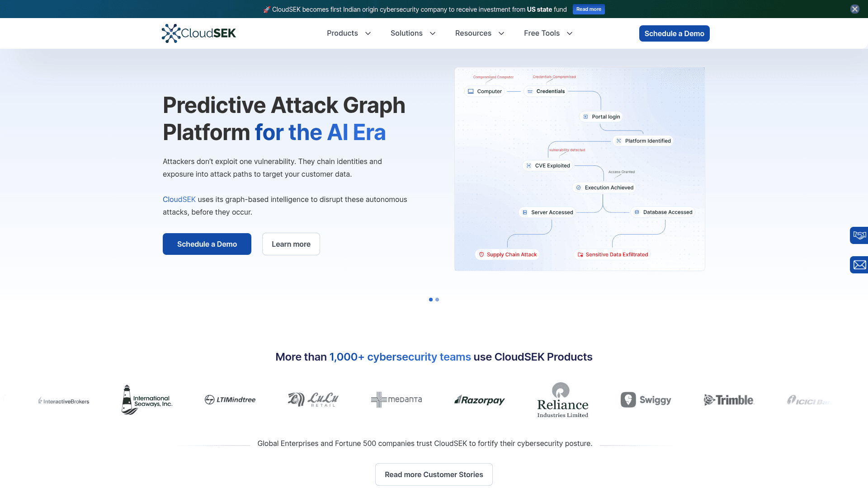Viewport: 868px width, 488px height.
Task: Click the LuLu Retail logo
Action: [313, 400]
